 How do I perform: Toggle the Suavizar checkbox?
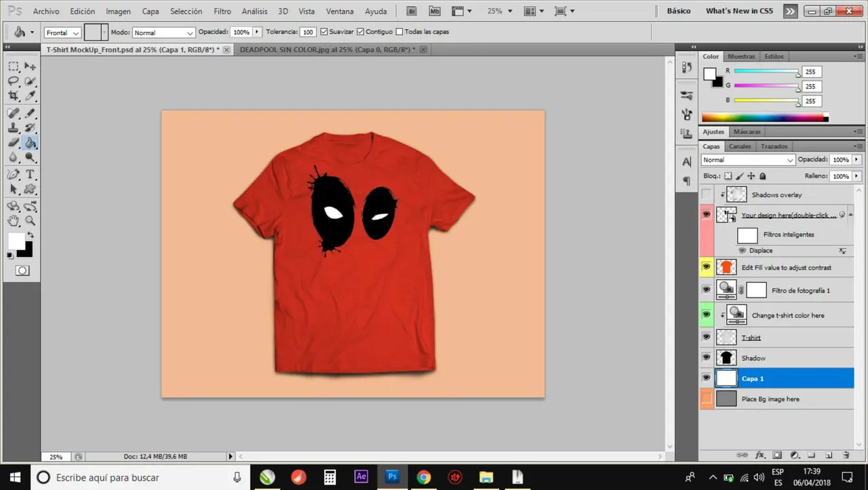click(323, 32)
